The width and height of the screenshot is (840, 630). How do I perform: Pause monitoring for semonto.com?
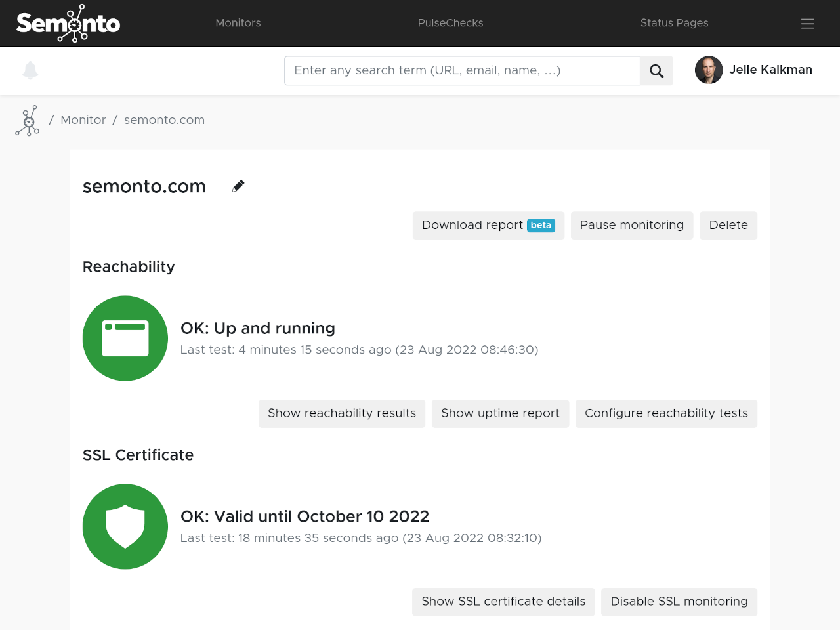pos(631,225)
